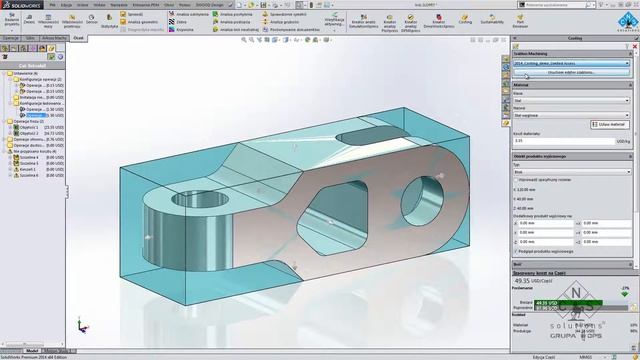Select the Model tab at bottom
The height and width of the screenshot is (360, 640).
click(32, 351)
